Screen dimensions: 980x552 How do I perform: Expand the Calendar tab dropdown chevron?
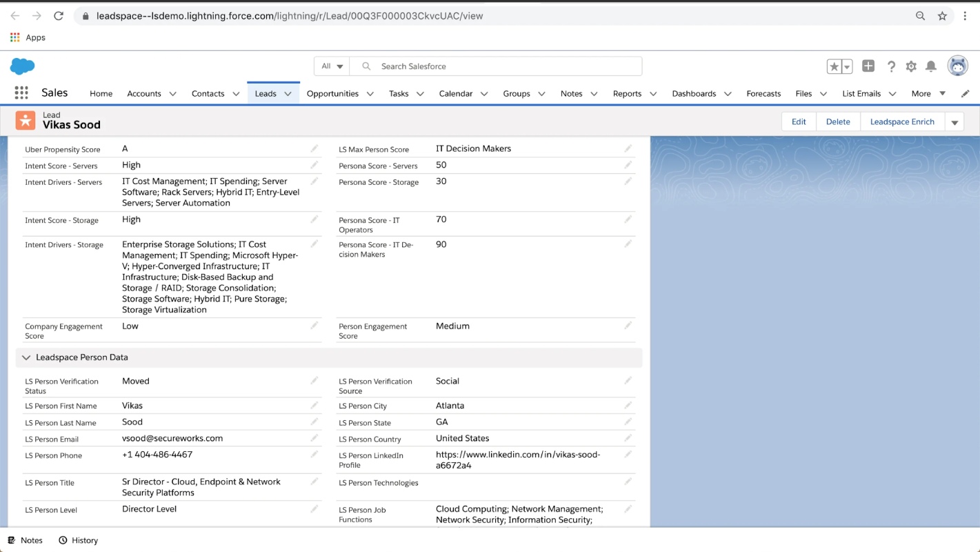tap(484, 94)
